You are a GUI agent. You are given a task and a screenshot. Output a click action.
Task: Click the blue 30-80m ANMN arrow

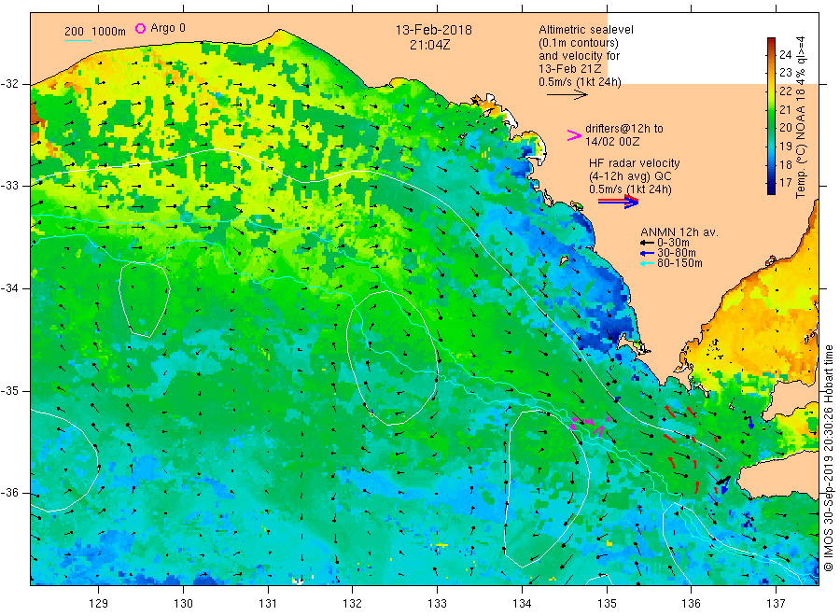click(648, 253)
